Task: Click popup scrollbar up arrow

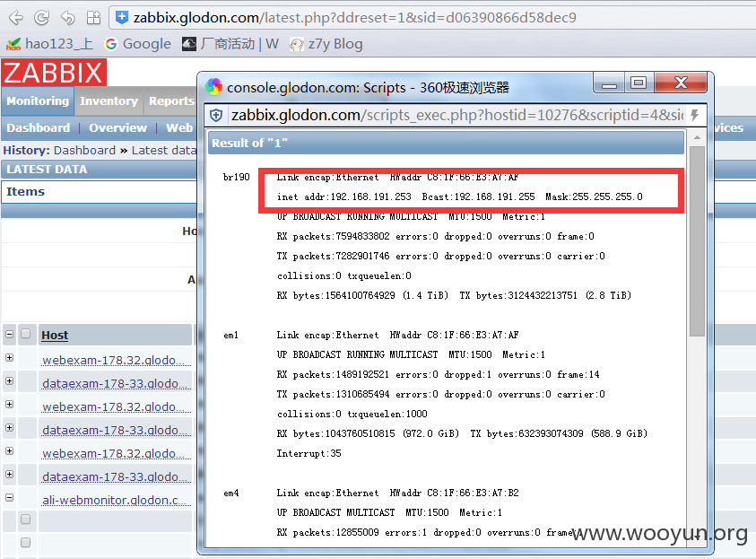Action: (x=697, y=137)
